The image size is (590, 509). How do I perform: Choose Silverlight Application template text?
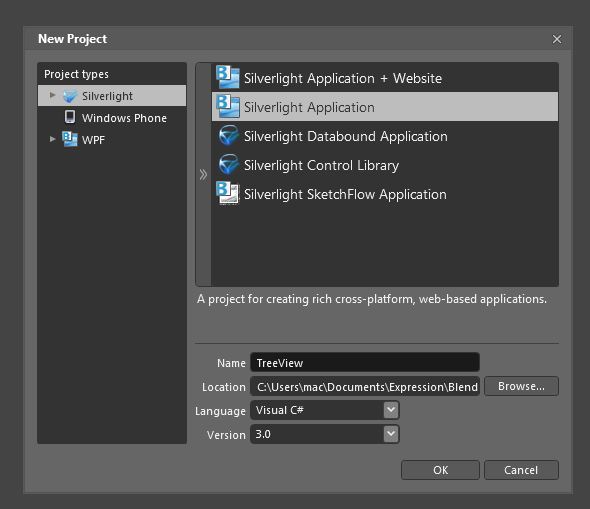tap(309, 108)
